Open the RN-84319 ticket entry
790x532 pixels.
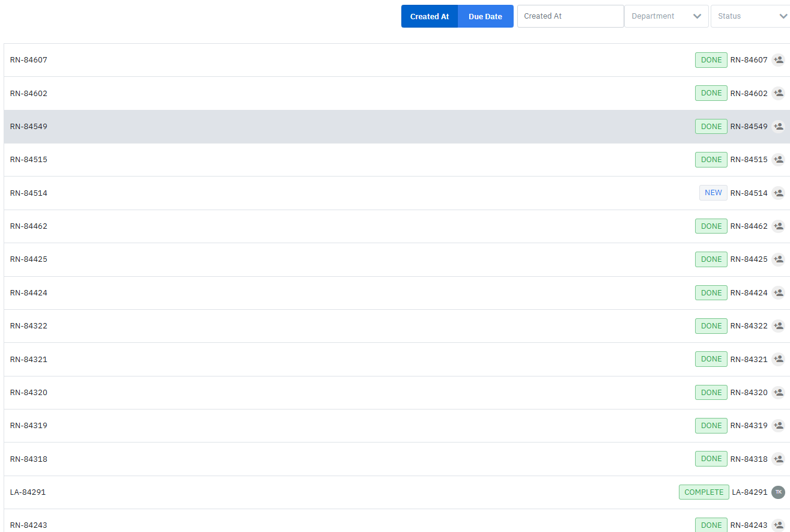29,426
